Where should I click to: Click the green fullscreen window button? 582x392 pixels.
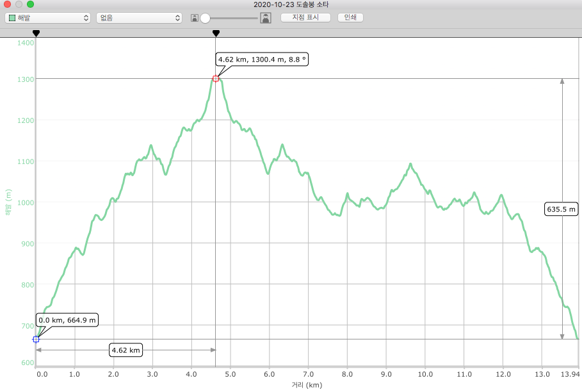point(30,4)
